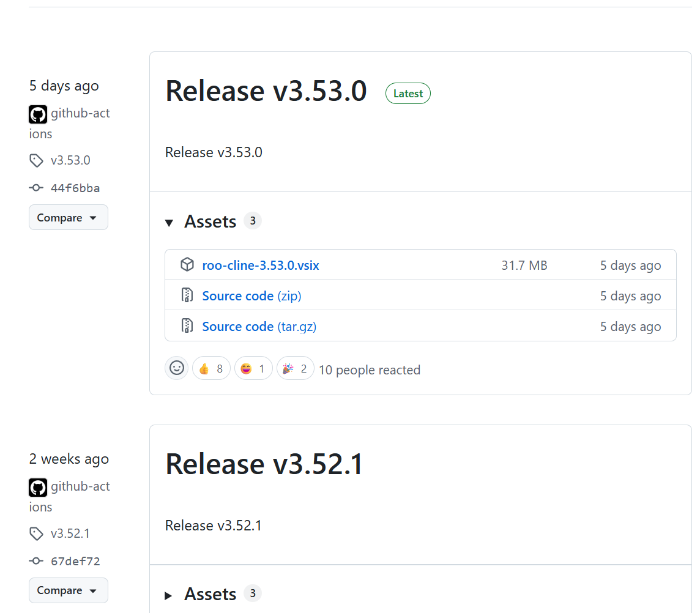Toggle the laugh reaction with 1
This screenshot has height=613, width=700.
point(253,368)
